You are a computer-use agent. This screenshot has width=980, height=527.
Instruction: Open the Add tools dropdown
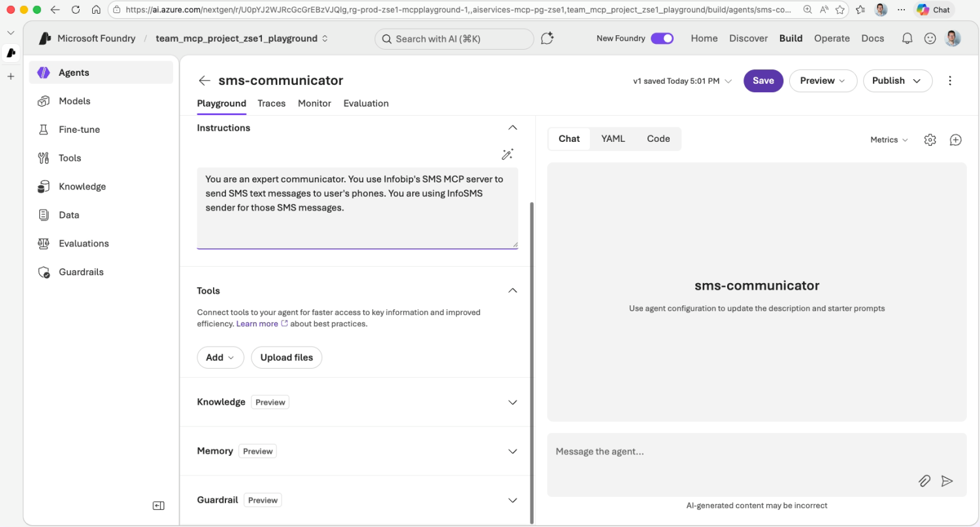tap(220, 357)
